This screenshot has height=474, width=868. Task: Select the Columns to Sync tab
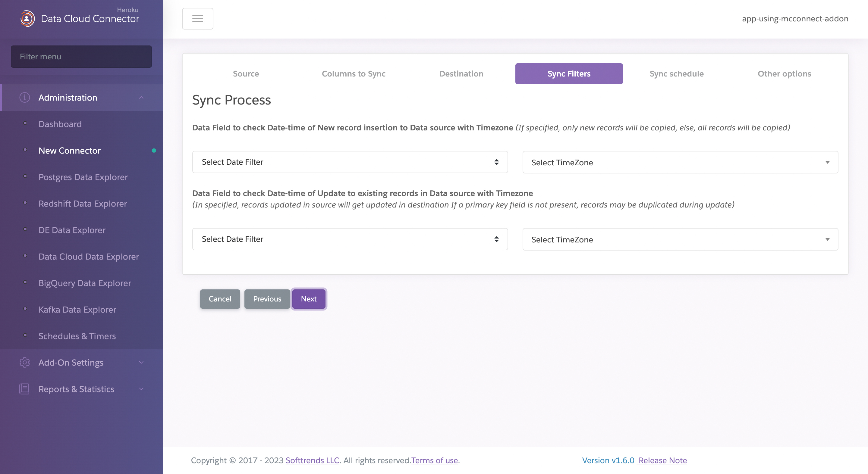(x=354, y=73)
